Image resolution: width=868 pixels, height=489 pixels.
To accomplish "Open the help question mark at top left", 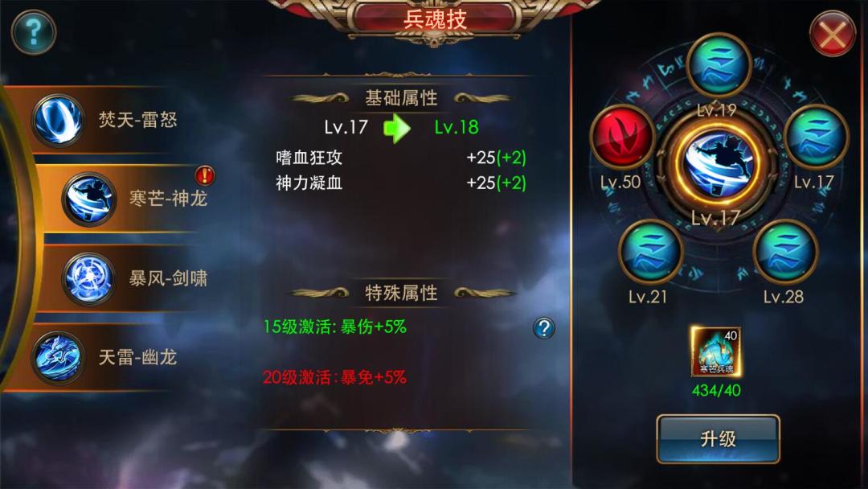I will 34,32.
